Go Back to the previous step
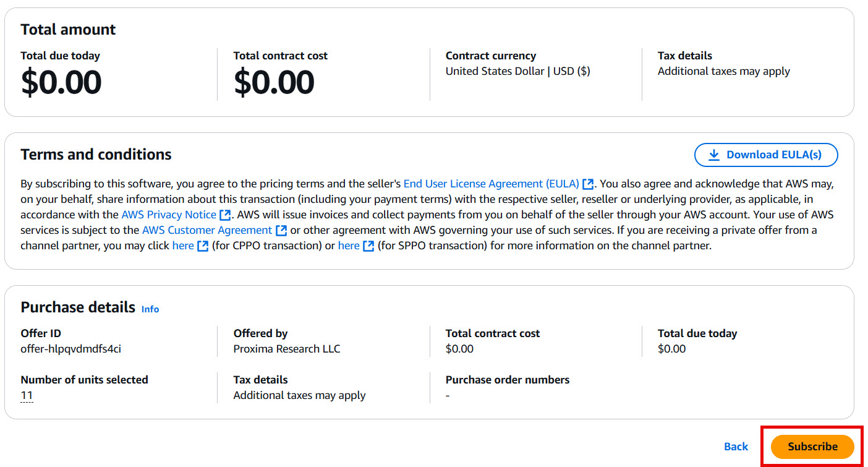The height and width of the screenshot is (467, 868). pyautogui.click(x=736, y=447)
